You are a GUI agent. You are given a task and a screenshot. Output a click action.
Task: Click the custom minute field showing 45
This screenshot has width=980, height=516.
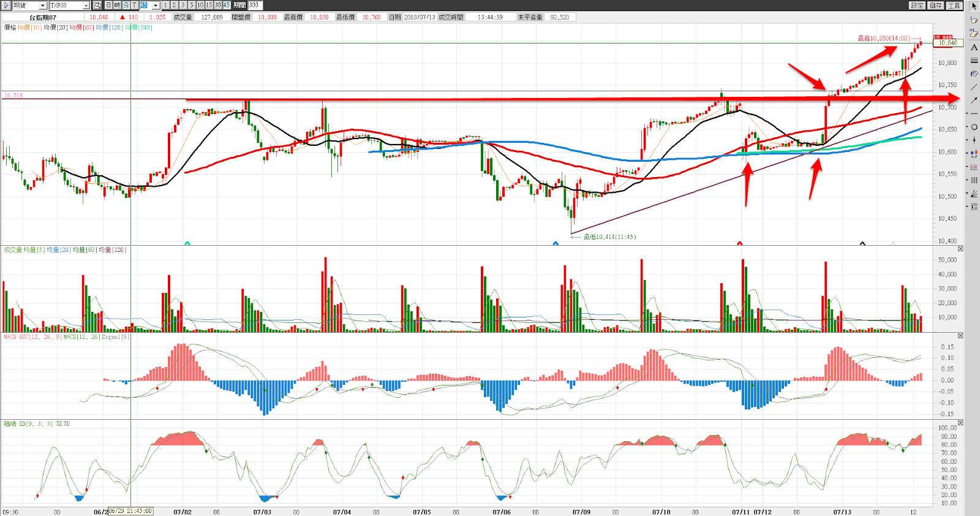pyautogui.click(x=145, y=6)
